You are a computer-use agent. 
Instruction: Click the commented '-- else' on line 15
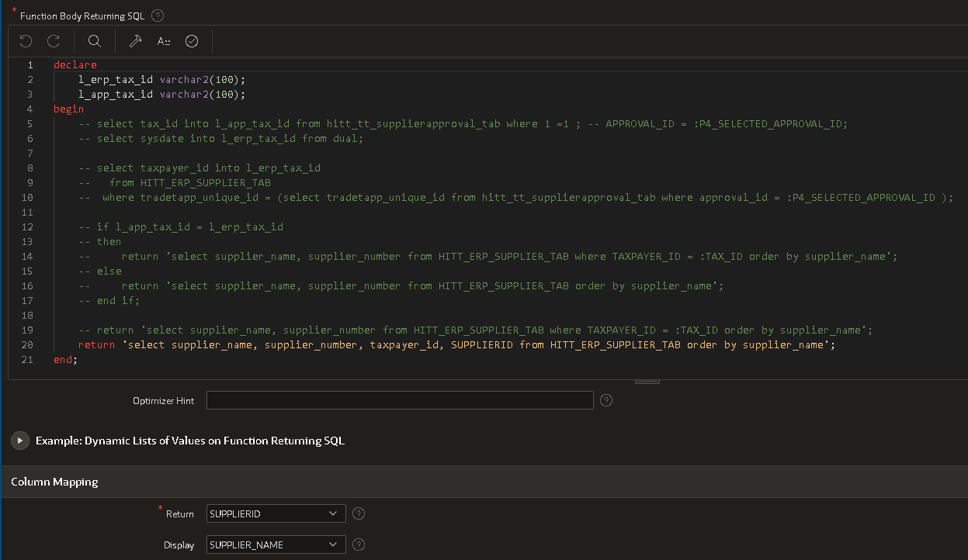(100, 271)
